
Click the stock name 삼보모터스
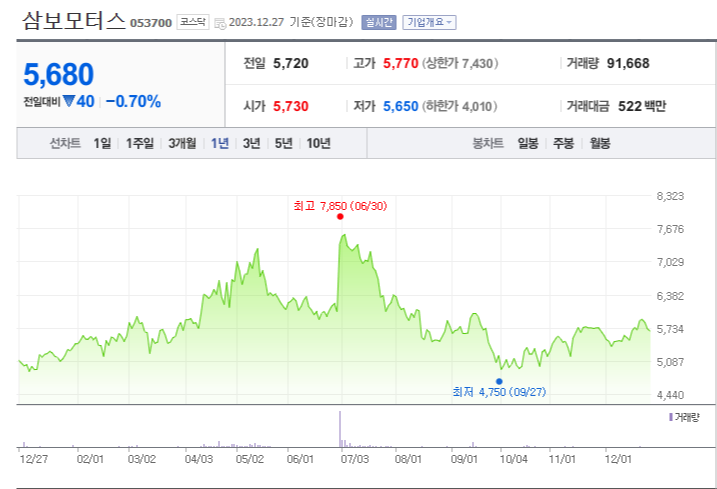74,21
